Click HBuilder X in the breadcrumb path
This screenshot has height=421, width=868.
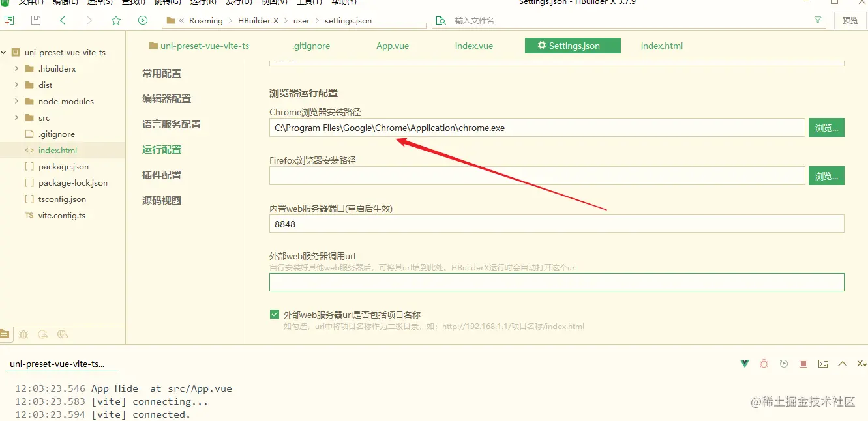point(258,21)
